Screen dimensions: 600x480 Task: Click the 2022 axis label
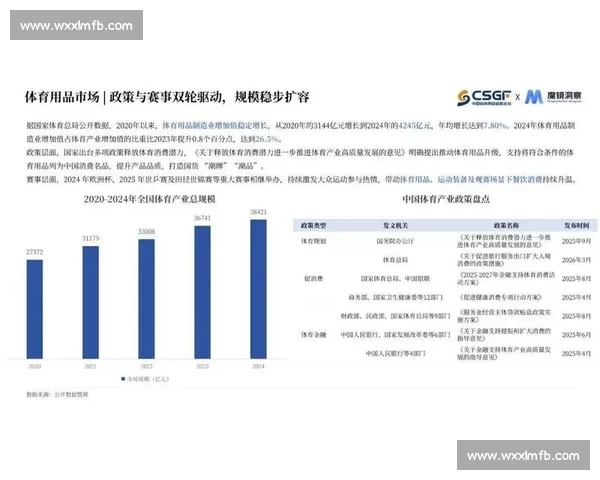[x=147, y=366]
